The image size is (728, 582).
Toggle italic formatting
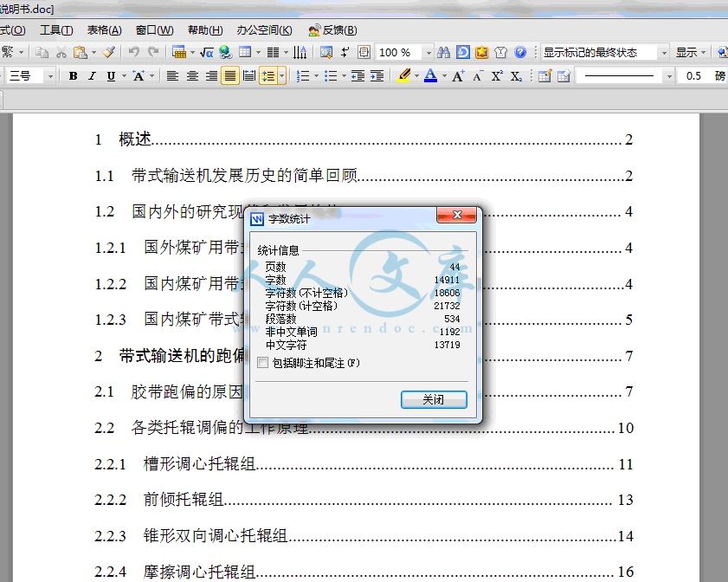coord(92,75)
